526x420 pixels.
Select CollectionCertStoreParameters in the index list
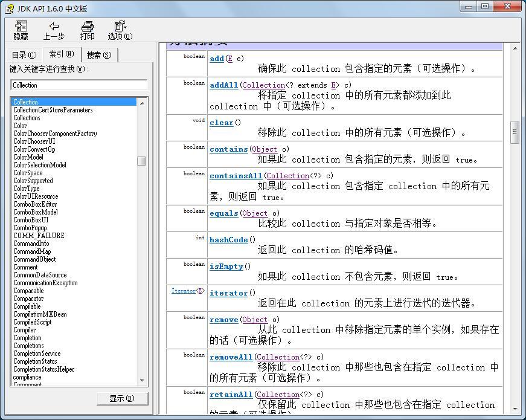click(53, 110)
